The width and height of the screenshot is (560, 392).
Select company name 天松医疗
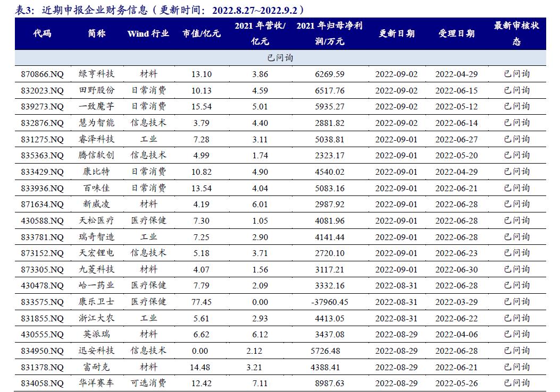(96, 220)
